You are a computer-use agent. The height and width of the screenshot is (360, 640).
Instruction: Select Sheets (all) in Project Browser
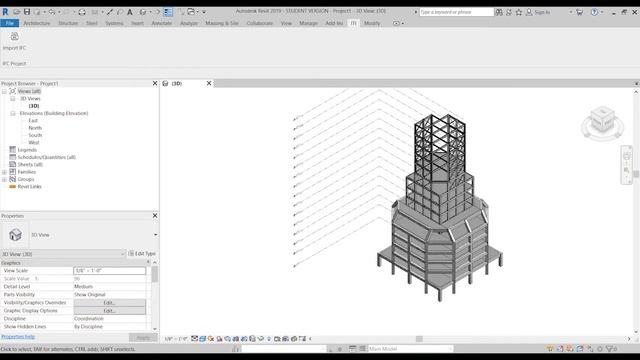[30, 164]
